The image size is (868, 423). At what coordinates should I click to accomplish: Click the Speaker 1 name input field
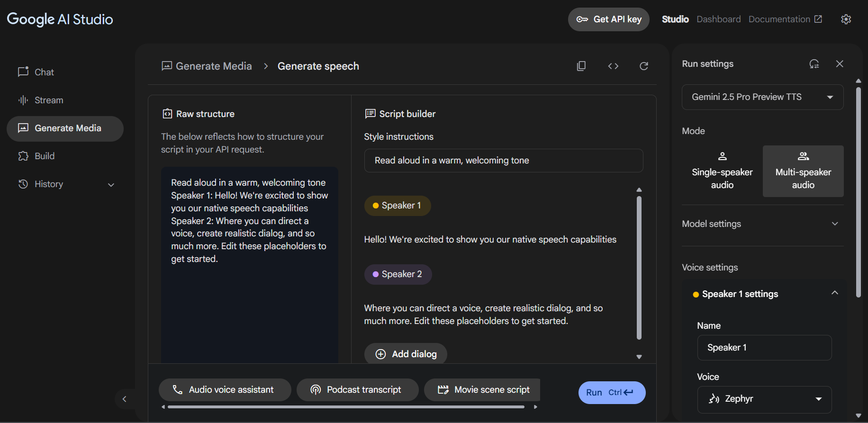tap(764, 348)
